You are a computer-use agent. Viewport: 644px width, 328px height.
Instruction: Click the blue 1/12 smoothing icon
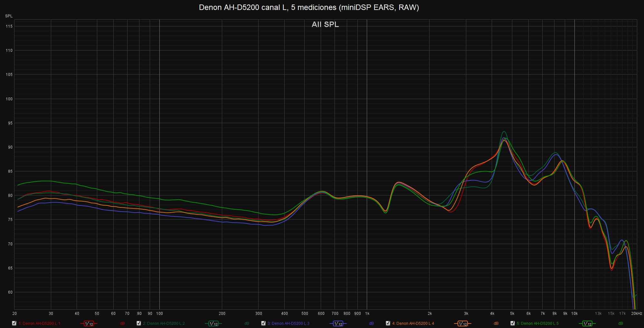point(338,323)
